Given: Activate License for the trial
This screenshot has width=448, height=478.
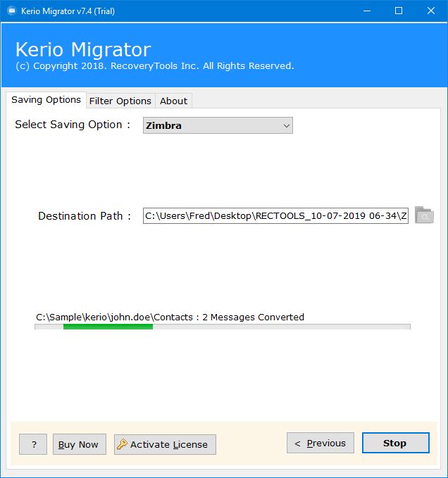Looking at the screenshot, I should (165, 444).
